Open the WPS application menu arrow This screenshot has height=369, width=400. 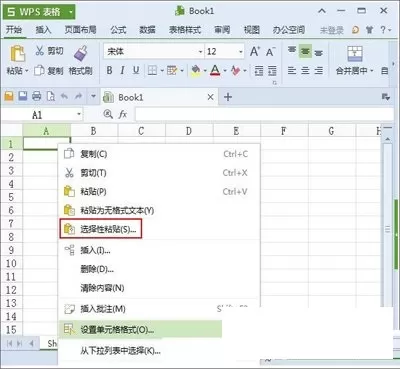[x=71, y=12]
